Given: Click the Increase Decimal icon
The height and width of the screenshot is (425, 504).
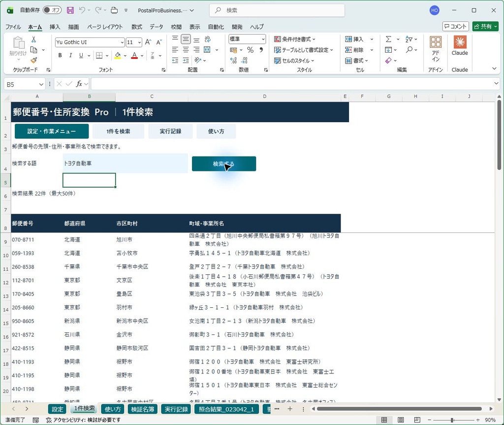Looking at the screenshot, I should coord(234,60).
